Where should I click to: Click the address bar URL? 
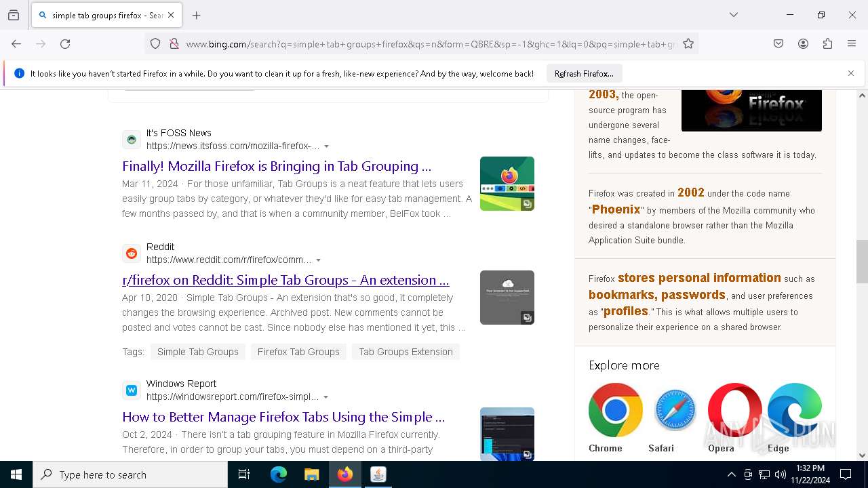(x=431, y=44)
